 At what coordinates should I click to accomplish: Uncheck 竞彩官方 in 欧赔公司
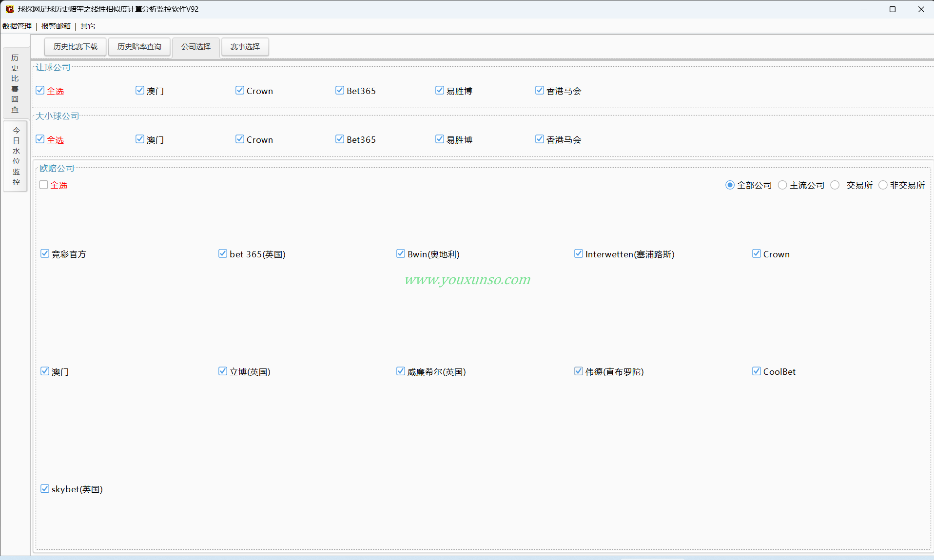(x=45, y=254)
